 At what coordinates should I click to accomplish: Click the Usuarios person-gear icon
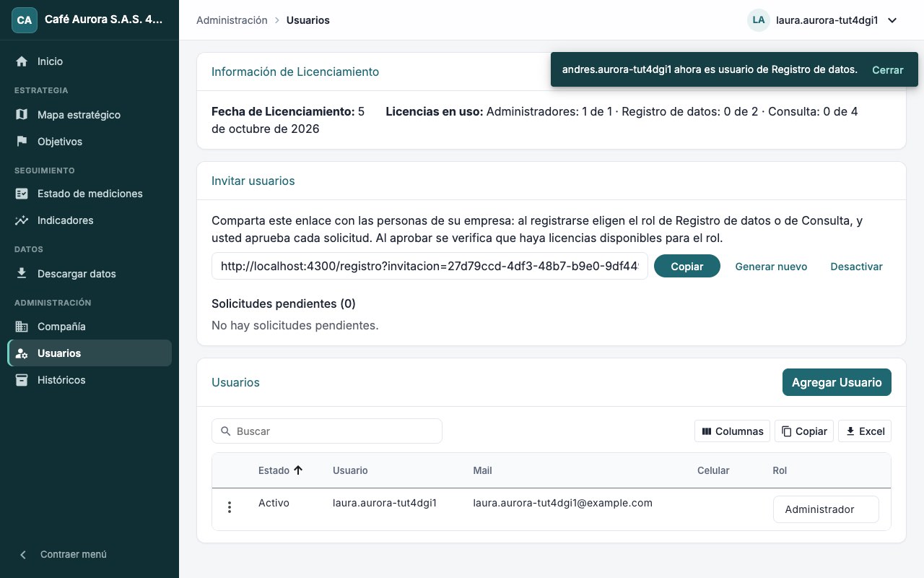coord(22,353)
